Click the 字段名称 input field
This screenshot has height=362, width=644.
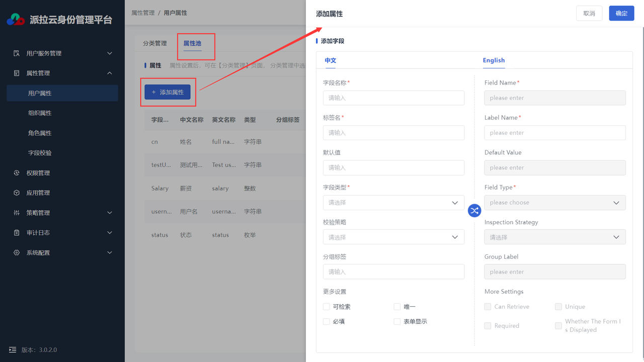pyautogui.click(x=393, y=98)
